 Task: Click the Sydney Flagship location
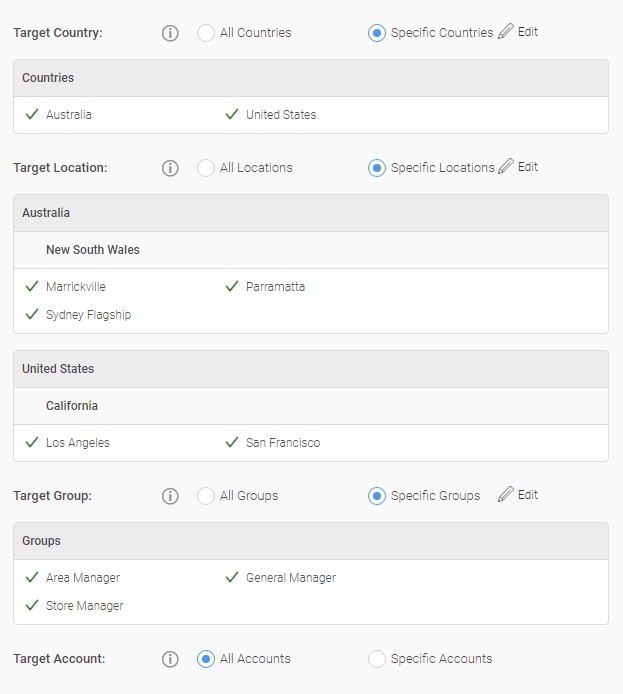point(88,315)
